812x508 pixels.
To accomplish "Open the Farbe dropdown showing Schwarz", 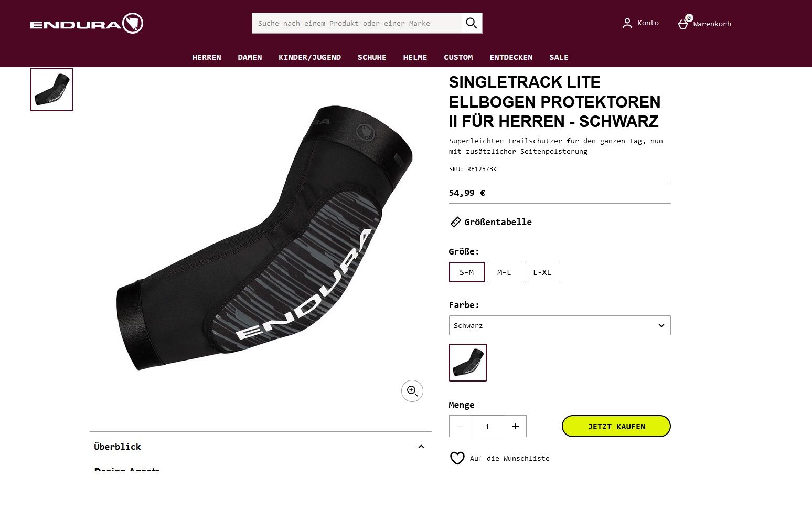I will pyautogui.click(x=560, y=325).
